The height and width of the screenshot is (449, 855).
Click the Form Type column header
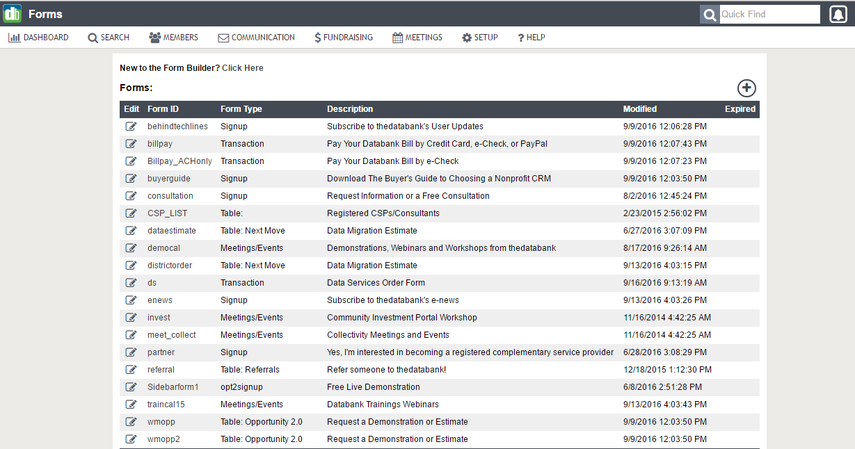[241, 109]
